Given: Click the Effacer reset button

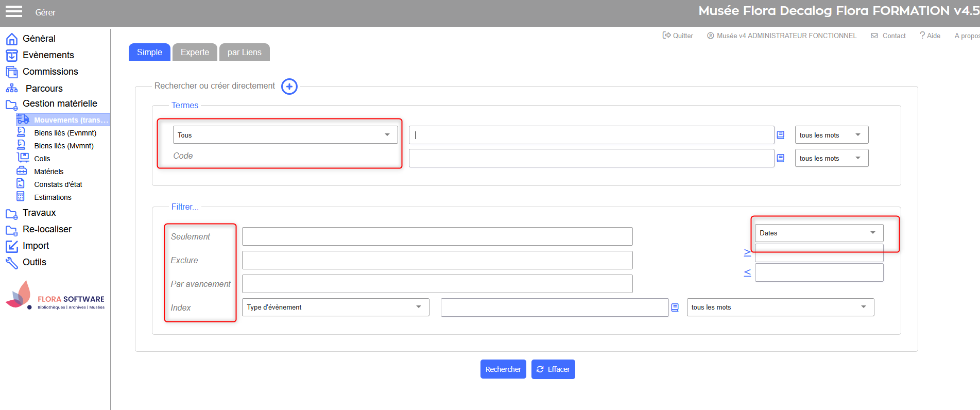Looking at the screenshot, I should tap(553, 369).
